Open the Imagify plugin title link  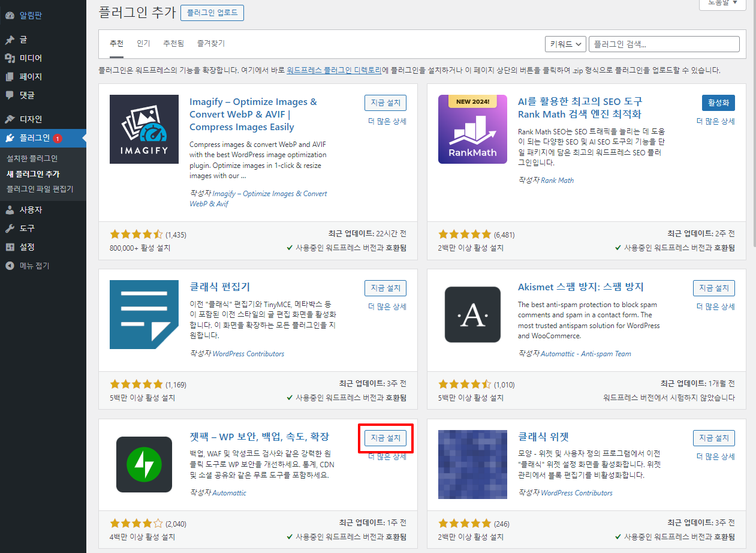[253, 115]
